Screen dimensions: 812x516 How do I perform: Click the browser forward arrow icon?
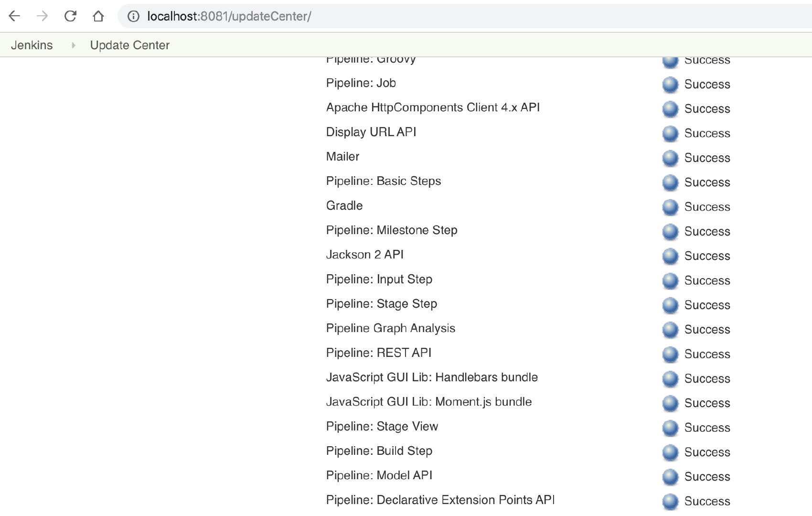pyautogui.click(x=43, y=16)
